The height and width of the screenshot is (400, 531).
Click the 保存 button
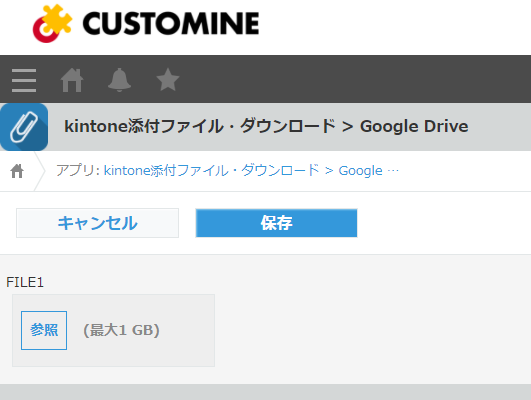pyautogui.click(x=276, y=223)
